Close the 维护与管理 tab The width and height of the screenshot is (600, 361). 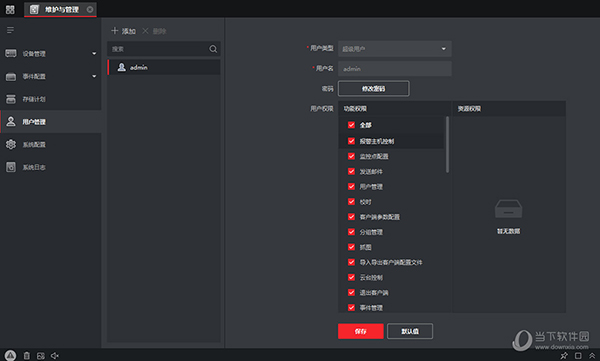90,9
